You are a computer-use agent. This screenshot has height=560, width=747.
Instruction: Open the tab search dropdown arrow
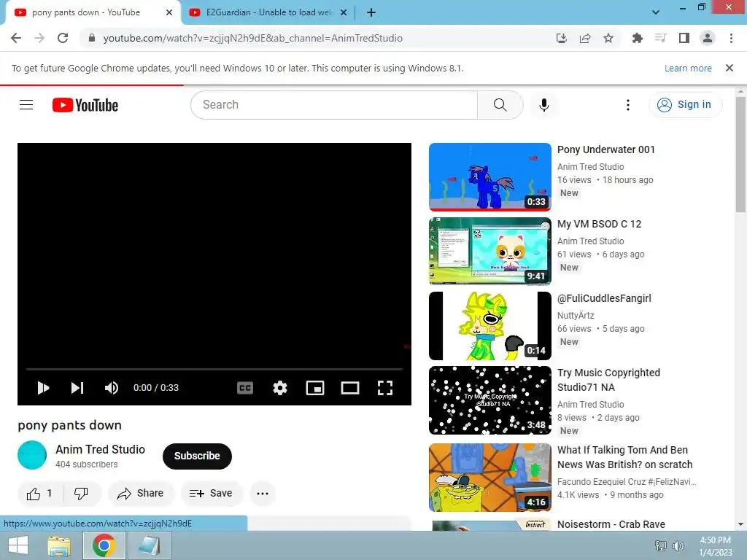(656, 12)
